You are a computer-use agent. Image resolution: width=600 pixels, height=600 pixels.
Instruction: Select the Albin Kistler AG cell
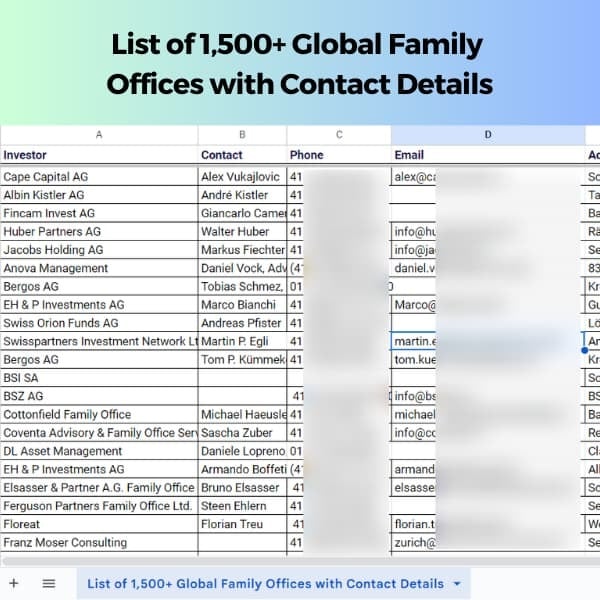click(99, 195)
